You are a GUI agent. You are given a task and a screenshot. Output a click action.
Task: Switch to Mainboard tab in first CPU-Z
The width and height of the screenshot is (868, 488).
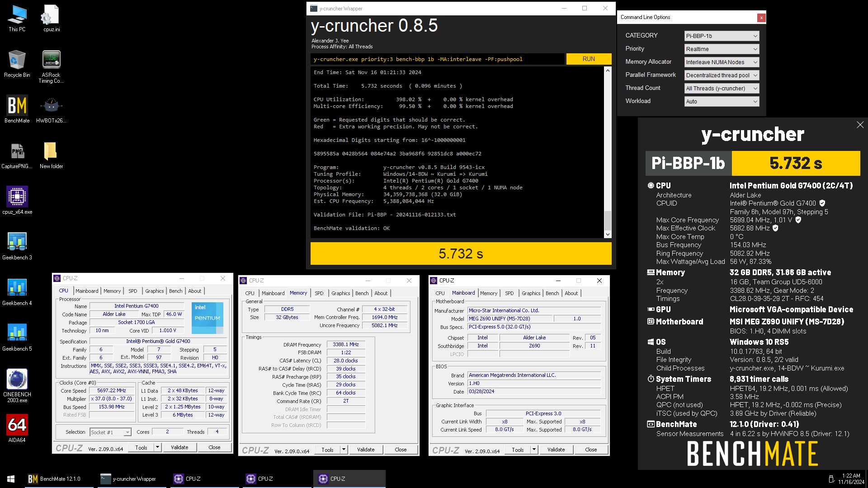tap(87, 291)
